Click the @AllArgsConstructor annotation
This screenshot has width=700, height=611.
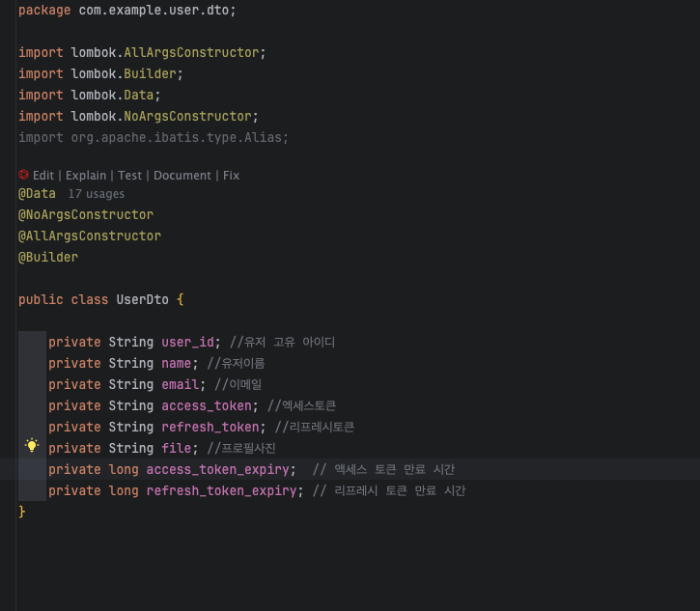89,236
